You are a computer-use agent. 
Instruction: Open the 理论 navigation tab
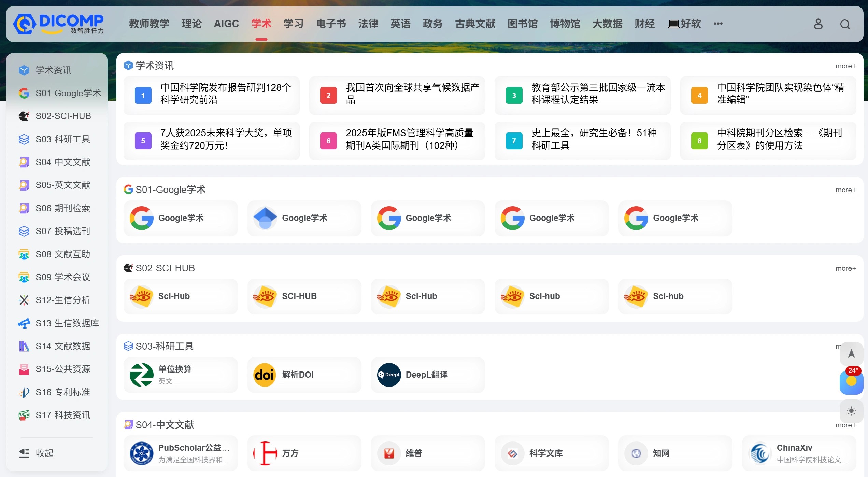(191, 24)
